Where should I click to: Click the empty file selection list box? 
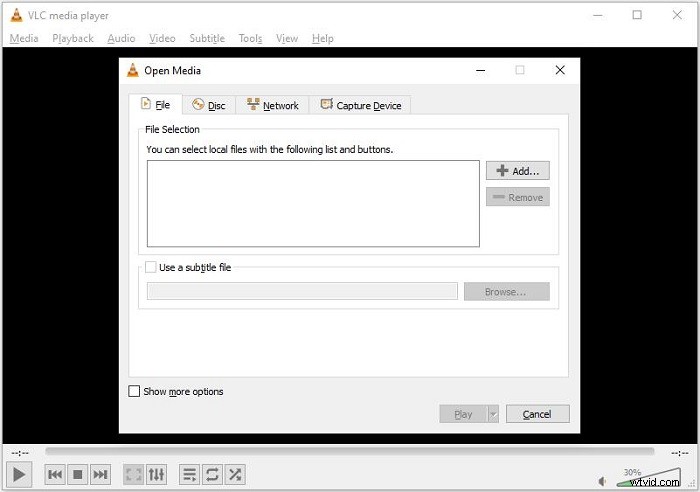313,204
